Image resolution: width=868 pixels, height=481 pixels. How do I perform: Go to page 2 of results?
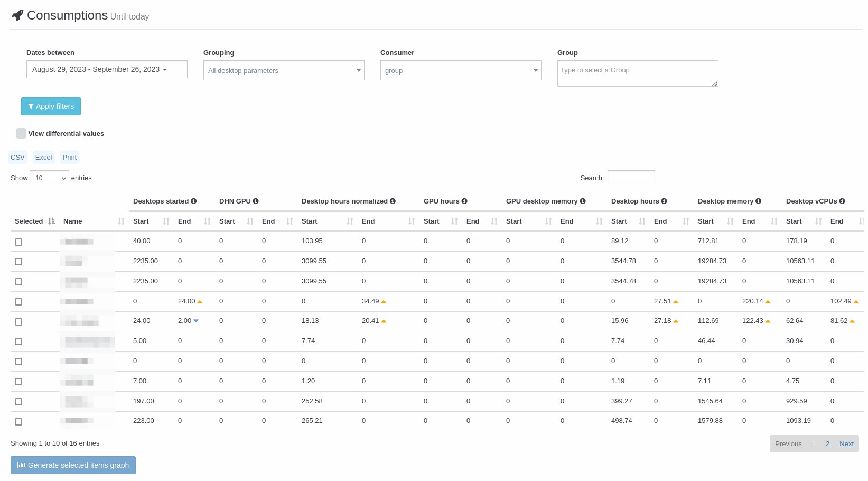tap(827, 444)
